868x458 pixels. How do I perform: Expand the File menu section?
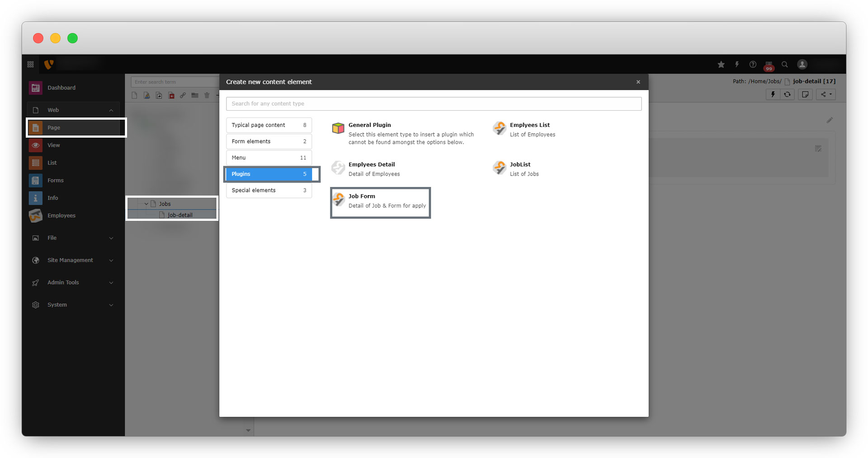coord(111,238)
